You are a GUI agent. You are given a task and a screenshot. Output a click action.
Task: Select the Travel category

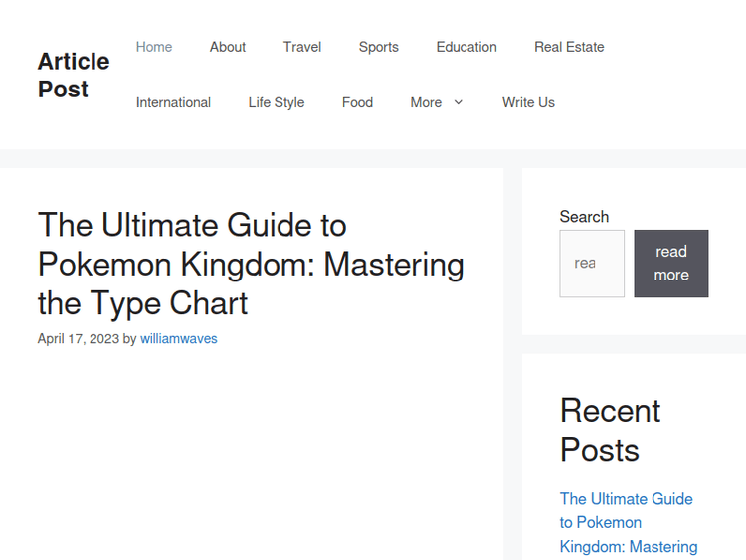coord(302,47)
